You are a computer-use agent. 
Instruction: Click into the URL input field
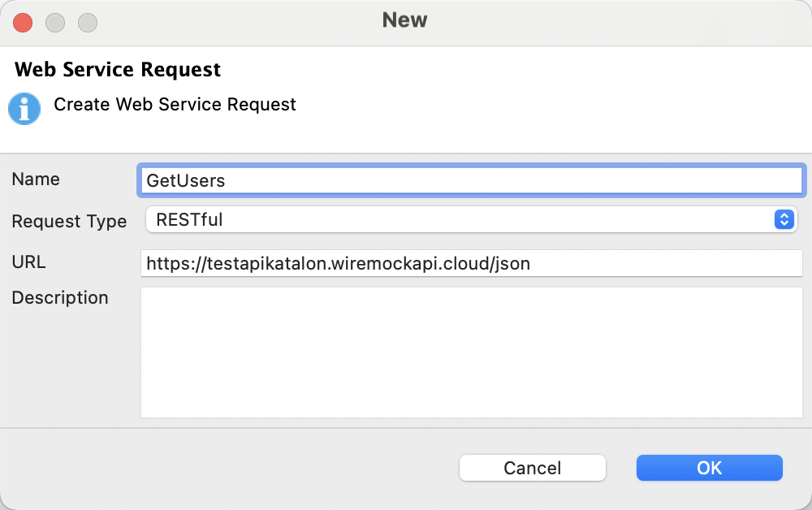[471, 263]
